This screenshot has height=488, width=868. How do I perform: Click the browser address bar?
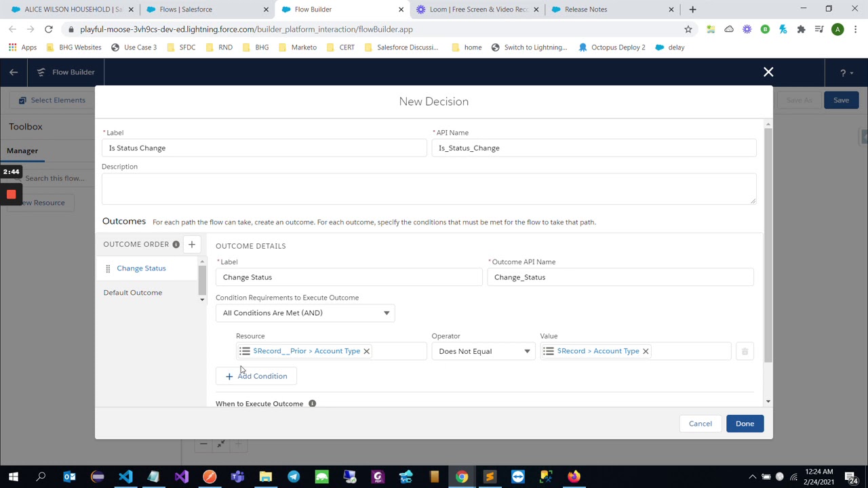tap(373, 29)
